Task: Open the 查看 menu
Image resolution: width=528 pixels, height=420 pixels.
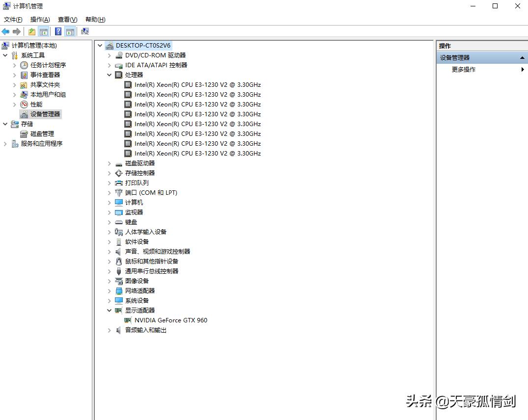Action: coord(67,19)
